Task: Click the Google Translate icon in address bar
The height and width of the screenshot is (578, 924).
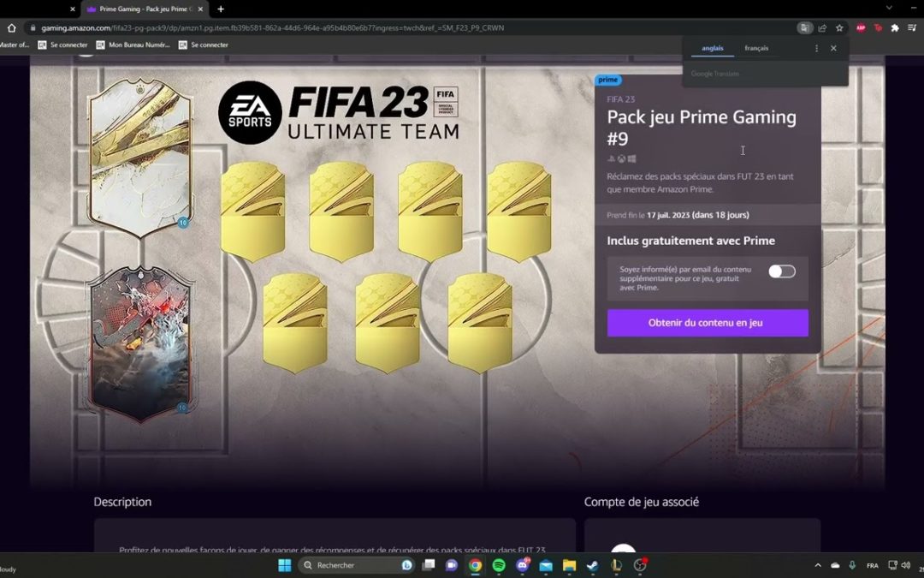Action: (804, 27)
